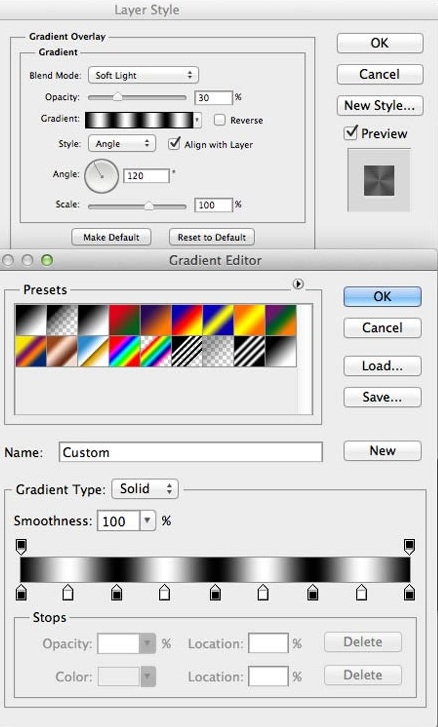The image size is (438, 727).
Task: Open the Gradient Type dropdown
Action: click(x=145, y=489)
